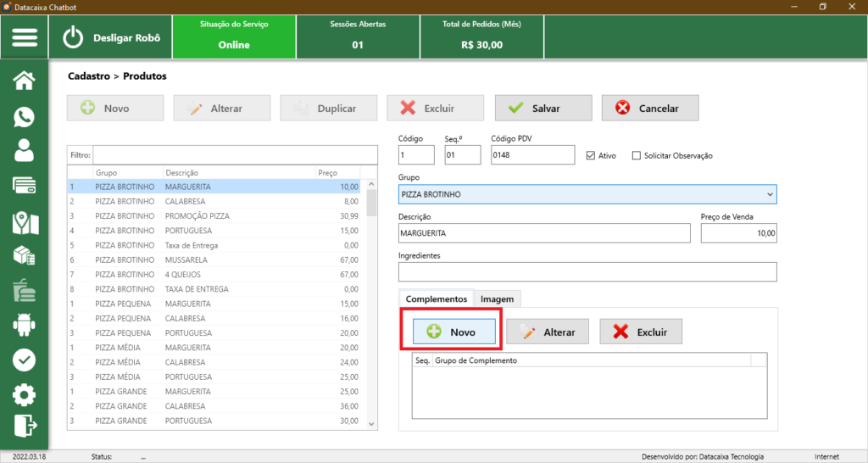Viewport: 868px width, 463px height.
Task: Click Novo button under Complementos tab
Action: pos(454,332)
